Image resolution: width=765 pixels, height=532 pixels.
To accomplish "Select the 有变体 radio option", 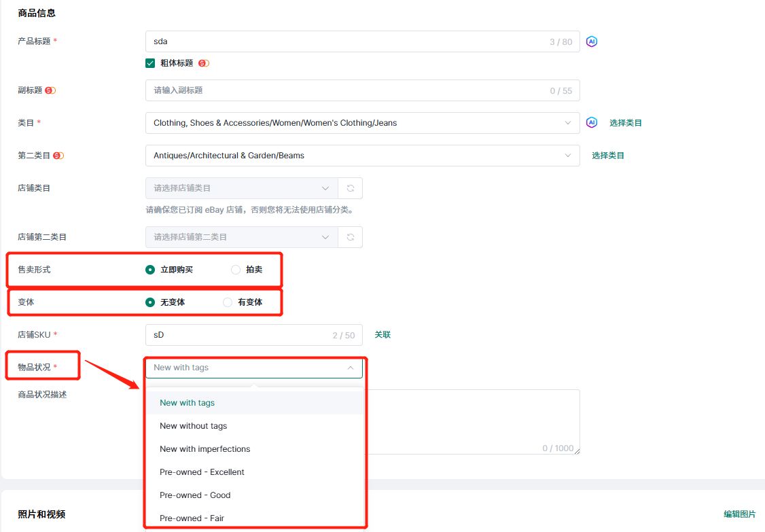I will [228, 302].
